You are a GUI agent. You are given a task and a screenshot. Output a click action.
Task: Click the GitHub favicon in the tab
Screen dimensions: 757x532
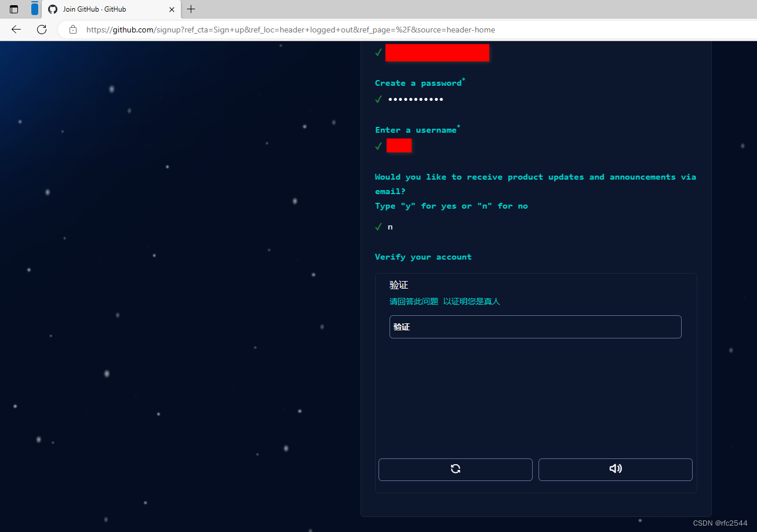pos(53,9)
